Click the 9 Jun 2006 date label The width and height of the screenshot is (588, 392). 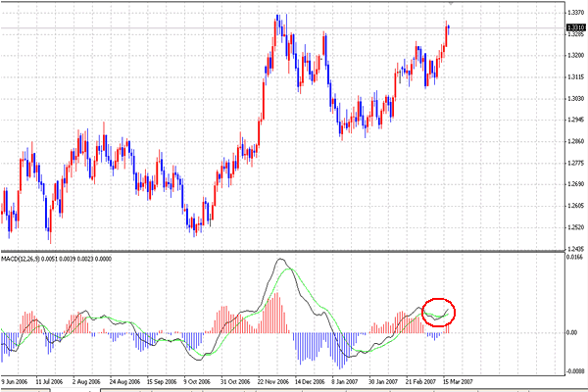click(x=15, y=382)
